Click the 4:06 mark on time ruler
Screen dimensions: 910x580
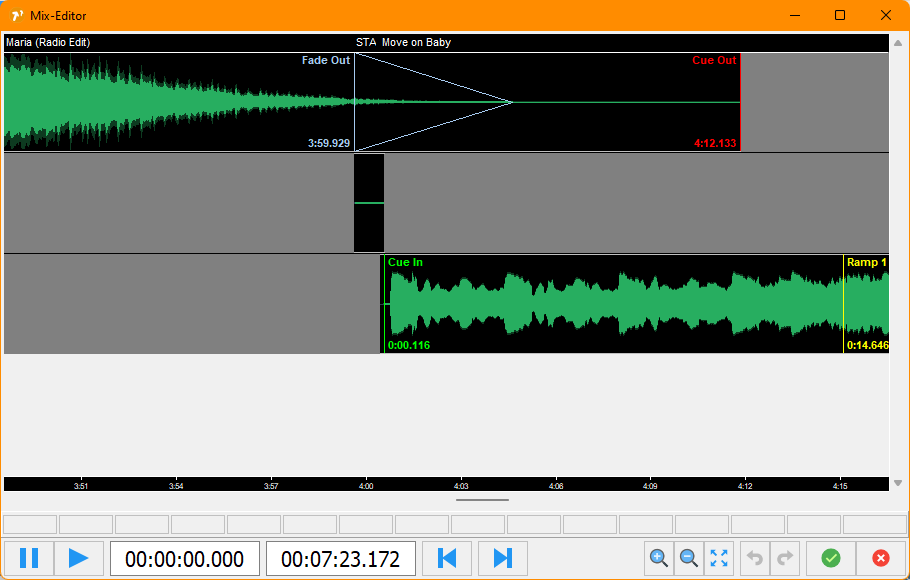point(555,486)
